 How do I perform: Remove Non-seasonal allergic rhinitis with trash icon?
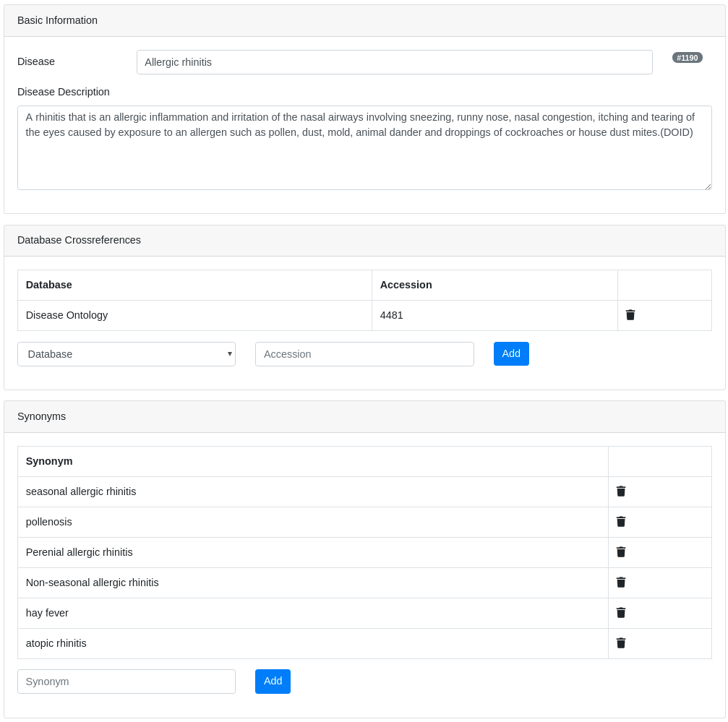point(621,583)
